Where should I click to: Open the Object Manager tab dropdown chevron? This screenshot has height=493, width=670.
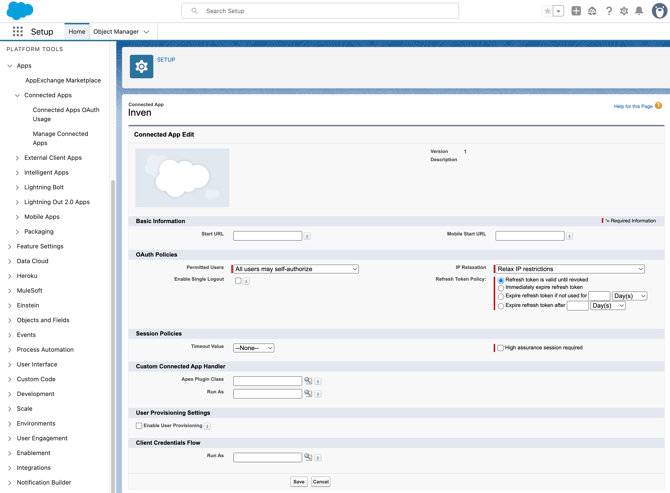click(146, 32)
